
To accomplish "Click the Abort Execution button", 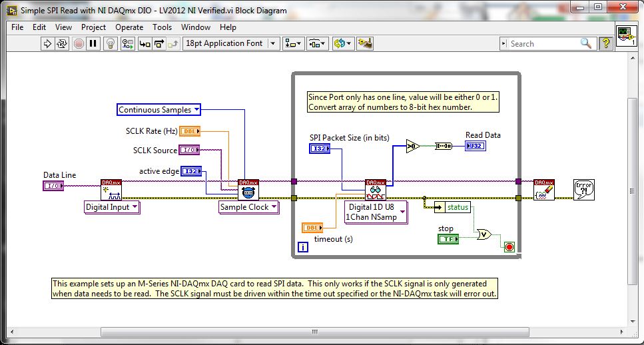I will (x=79, y=43).
